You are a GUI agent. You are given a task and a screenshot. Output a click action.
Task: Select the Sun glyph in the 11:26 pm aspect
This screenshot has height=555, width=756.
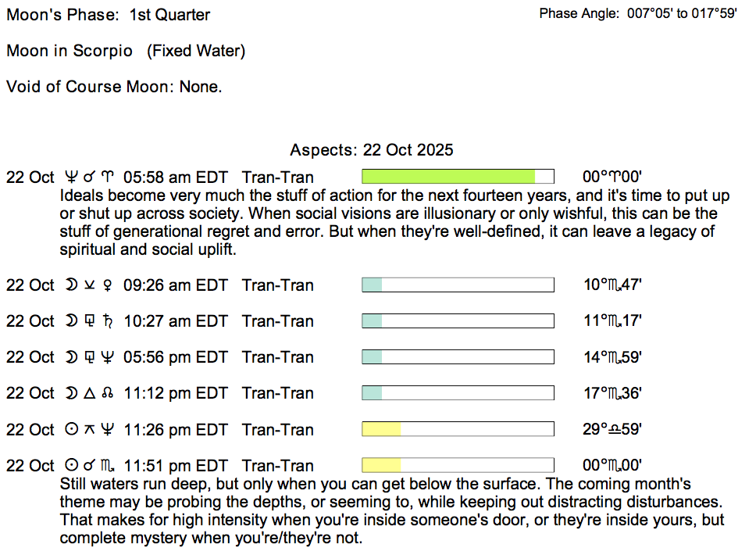coord(71,429)
